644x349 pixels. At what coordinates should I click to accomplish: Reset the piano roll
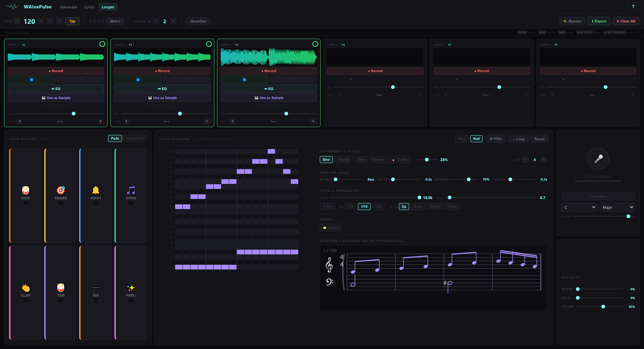[x=539, y=139]
